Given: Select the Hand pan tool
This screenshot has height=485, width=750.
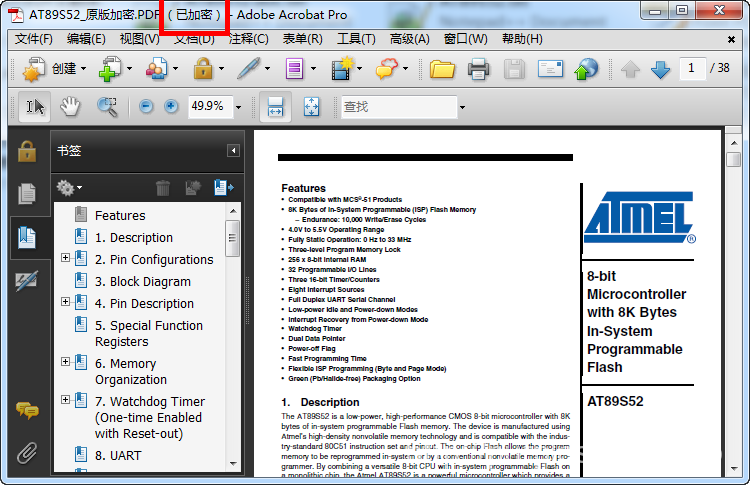Looking at the screenshot, I should click(x=70, y=106).
